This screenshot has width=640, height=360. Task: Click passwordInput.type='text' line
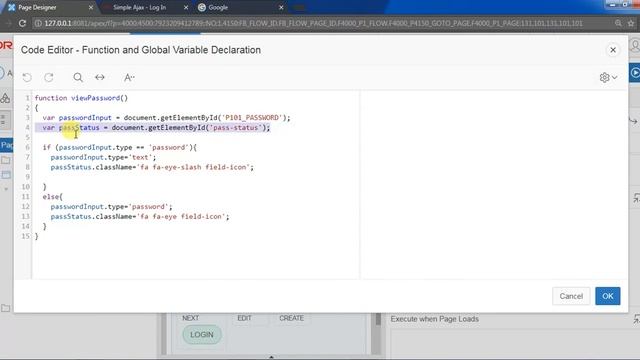[103, 157]
